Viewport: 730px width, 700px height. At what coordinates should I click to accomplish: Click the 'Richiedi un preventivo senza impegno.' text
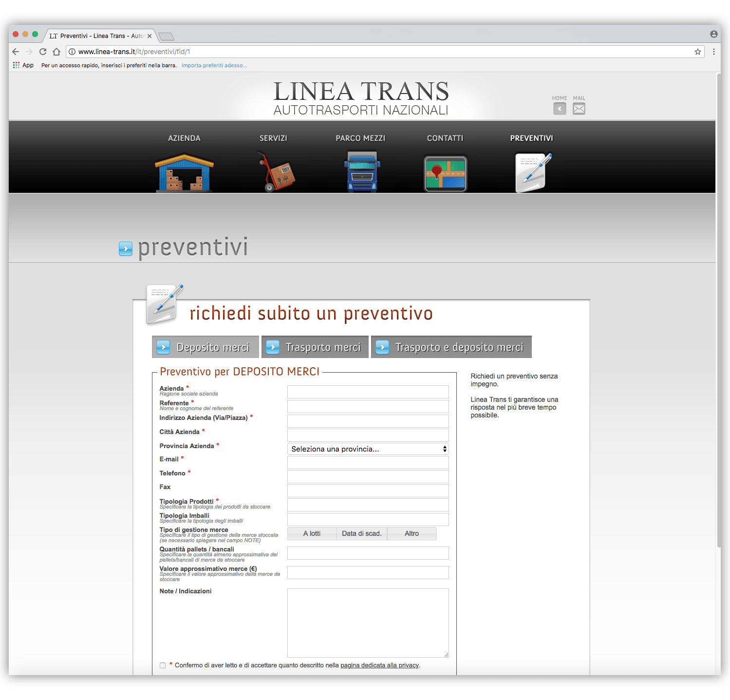click(514, 380)
